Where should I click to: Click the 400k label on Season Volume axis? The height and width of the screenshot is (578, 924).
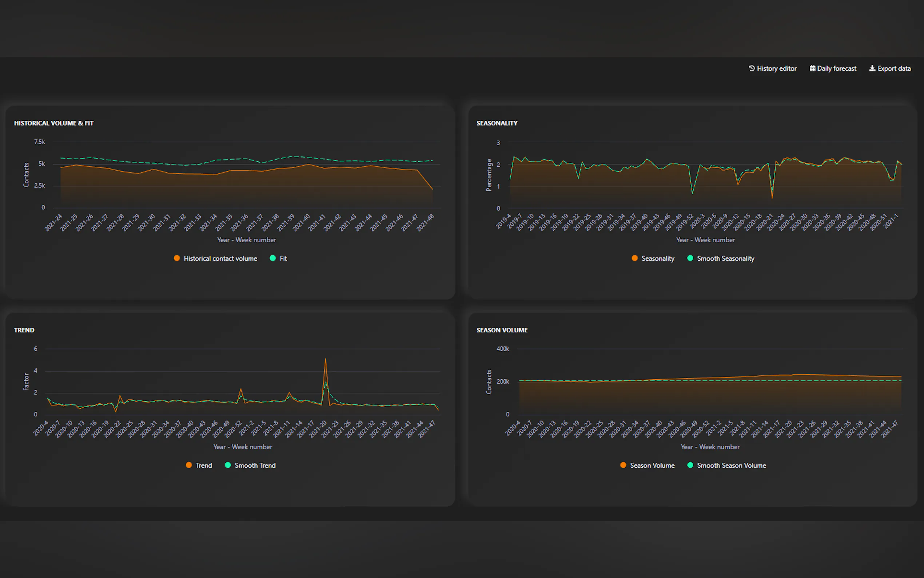[x=502, y=349]
